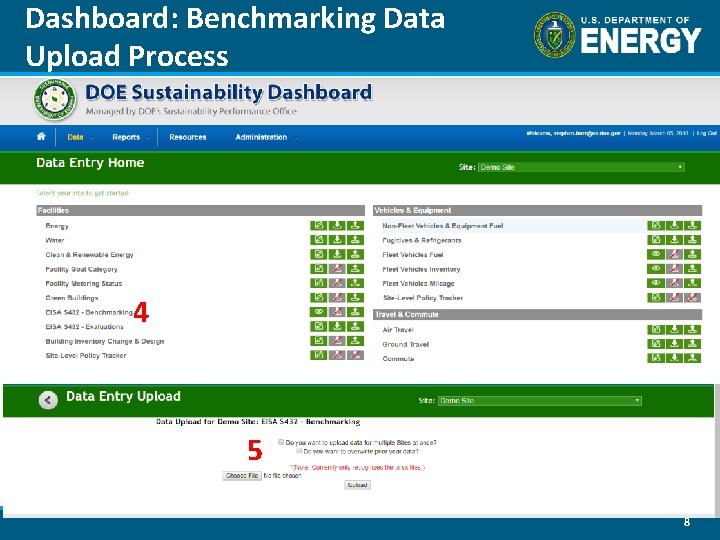Select the Air Travel label

point(398,330)
